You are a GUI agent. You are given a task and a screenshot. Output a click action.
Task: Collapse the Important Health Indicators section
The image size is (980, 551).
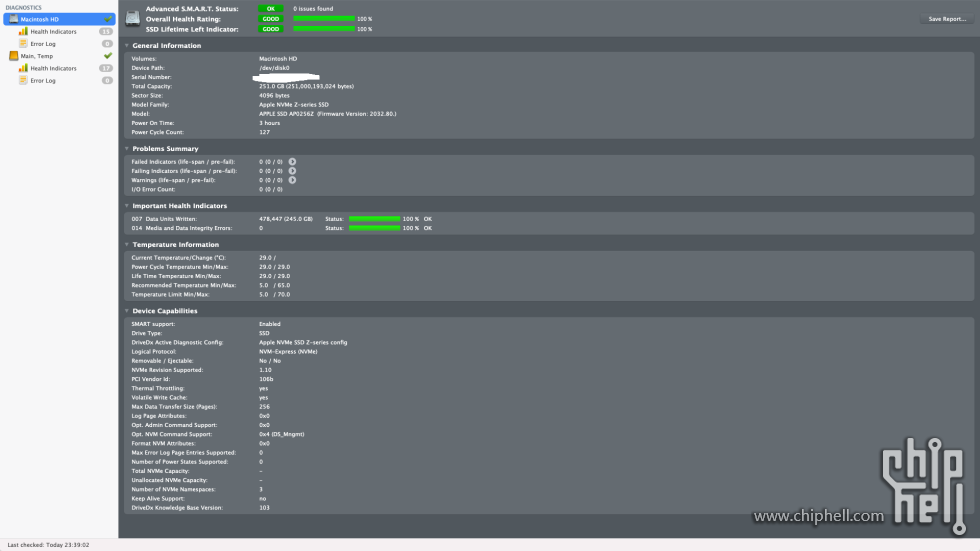[127, 206]
